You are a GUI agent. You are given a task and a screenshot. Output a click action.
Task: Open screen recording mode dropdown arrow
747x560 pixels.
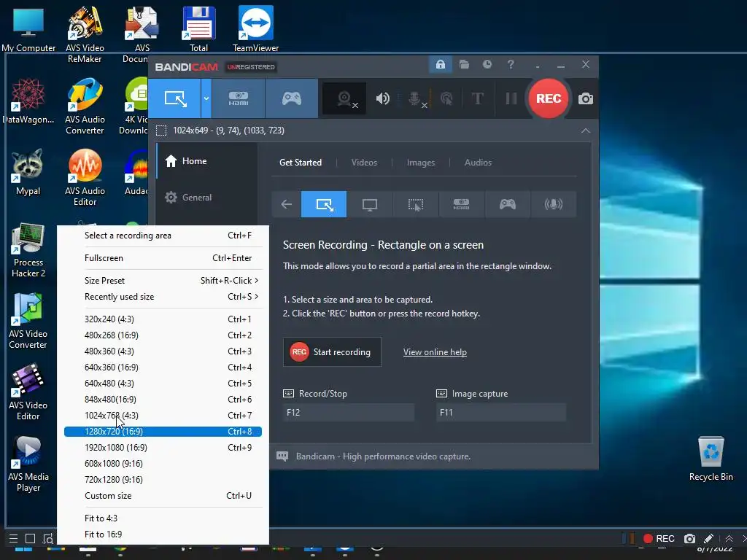[x=206, y=98]
